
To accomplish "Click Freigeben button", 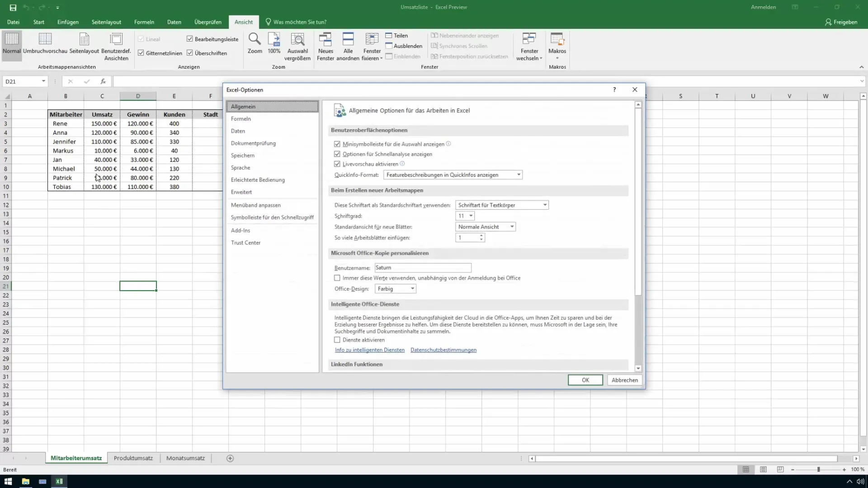I will click(x=841, y=22).
